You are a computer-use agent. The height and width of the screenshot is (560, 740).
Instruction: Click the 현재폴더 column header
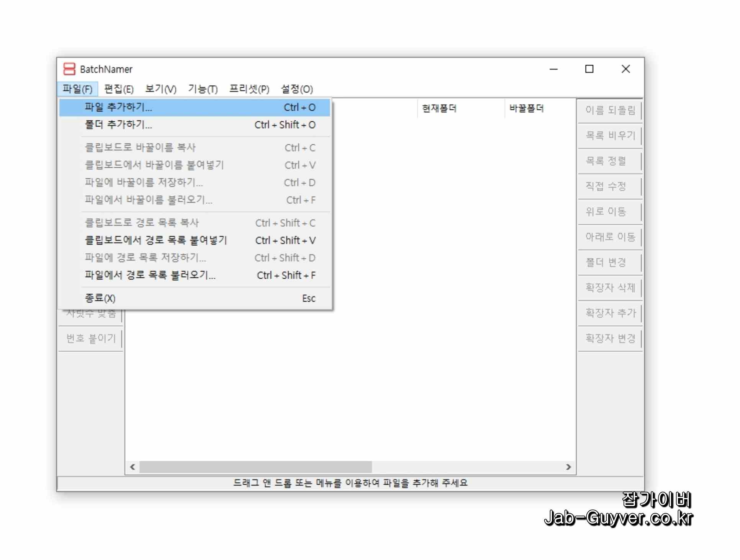click(x=439, y=109)
